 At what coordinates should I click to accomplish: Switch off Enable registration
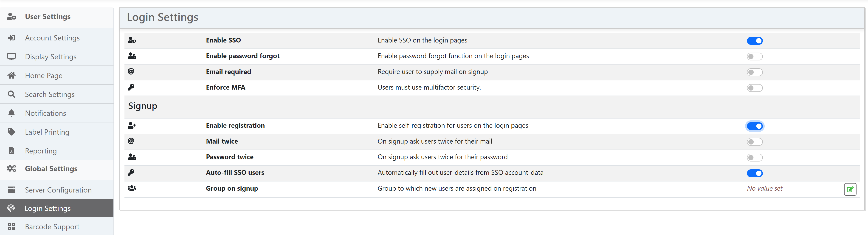[754, 126]
